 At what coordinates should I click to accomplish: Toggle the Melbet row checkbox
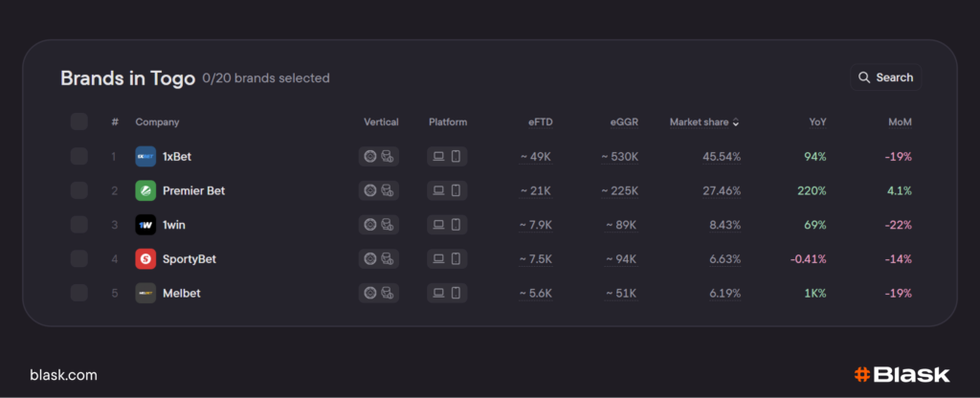[79, 293]
